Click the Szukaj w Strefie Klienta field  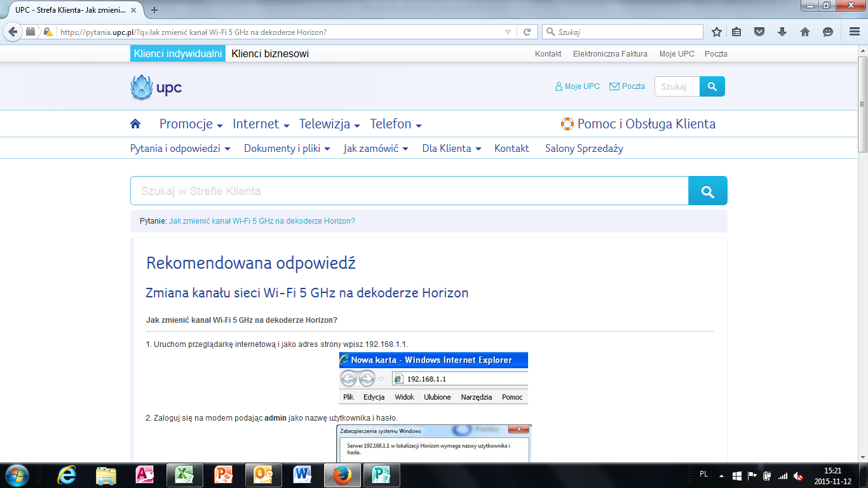(x=409, y=191)
